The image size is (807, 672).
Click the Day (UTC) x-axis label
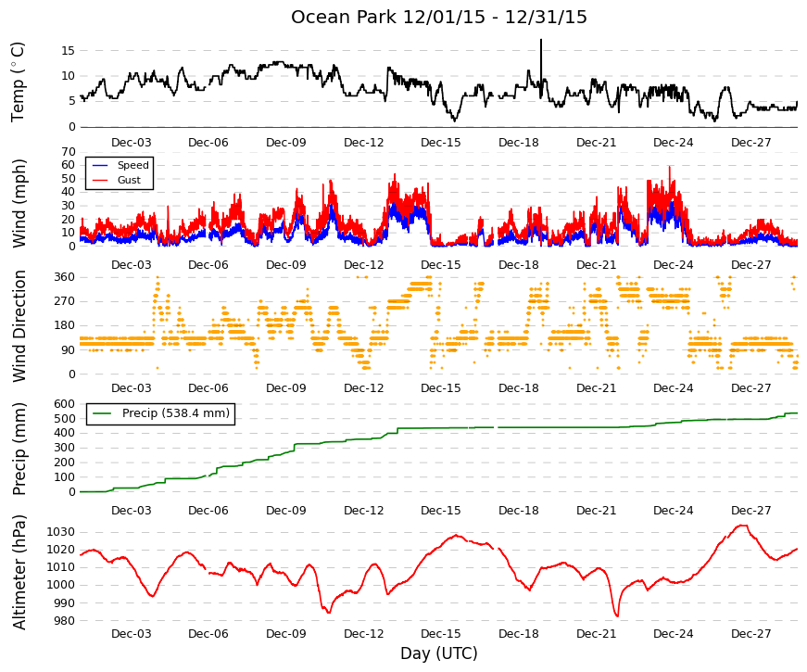pos(439,653)
